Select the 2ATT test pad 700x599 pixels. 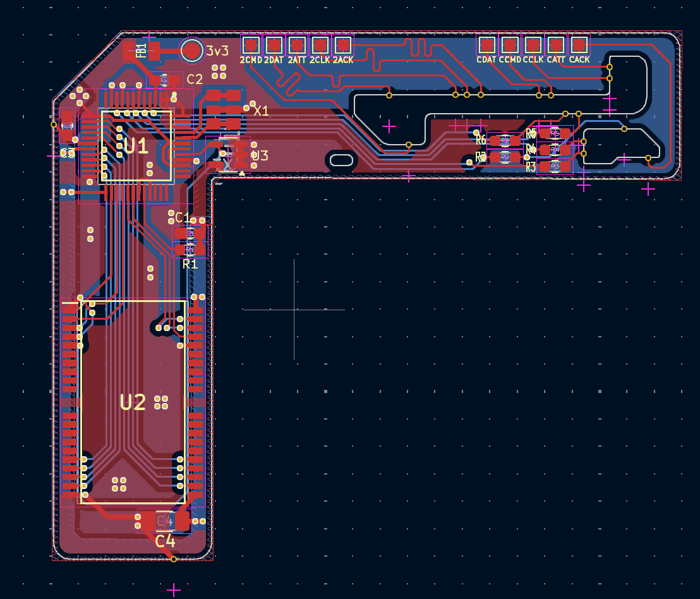pos(298,45)
